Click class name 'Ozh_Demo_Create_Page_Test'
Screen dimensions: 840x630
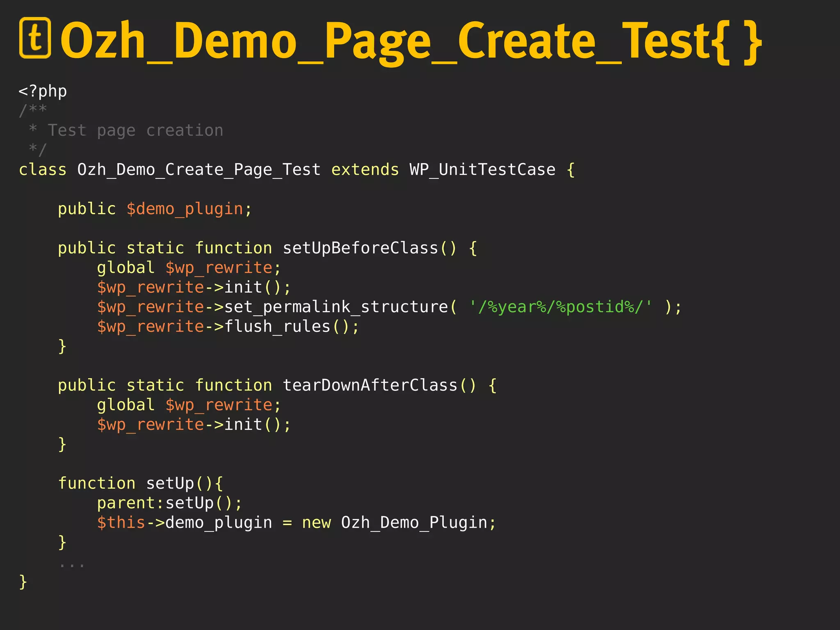point(199,170)
